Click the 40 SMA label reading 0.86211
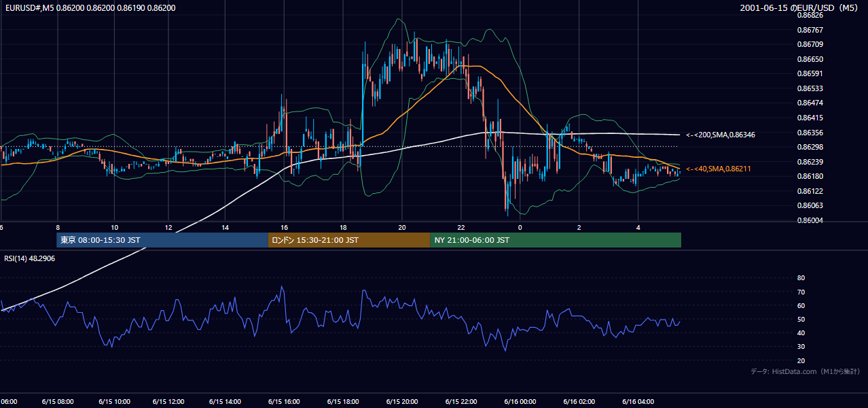The image size is (868, 408). (719, 169)
